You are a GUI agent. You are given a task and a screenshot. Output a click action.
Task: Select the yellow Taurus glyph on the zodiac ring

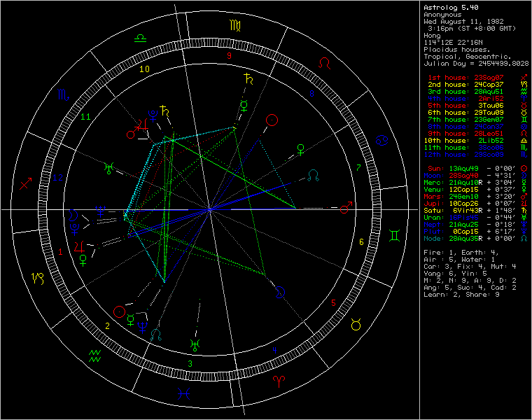coord(356,325)
